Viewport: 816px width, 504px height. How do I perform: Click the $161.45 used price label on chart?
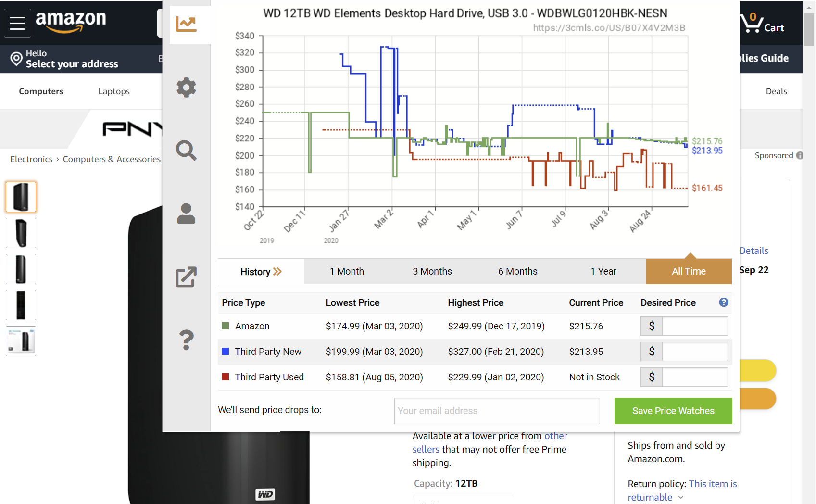pos(707,188)
